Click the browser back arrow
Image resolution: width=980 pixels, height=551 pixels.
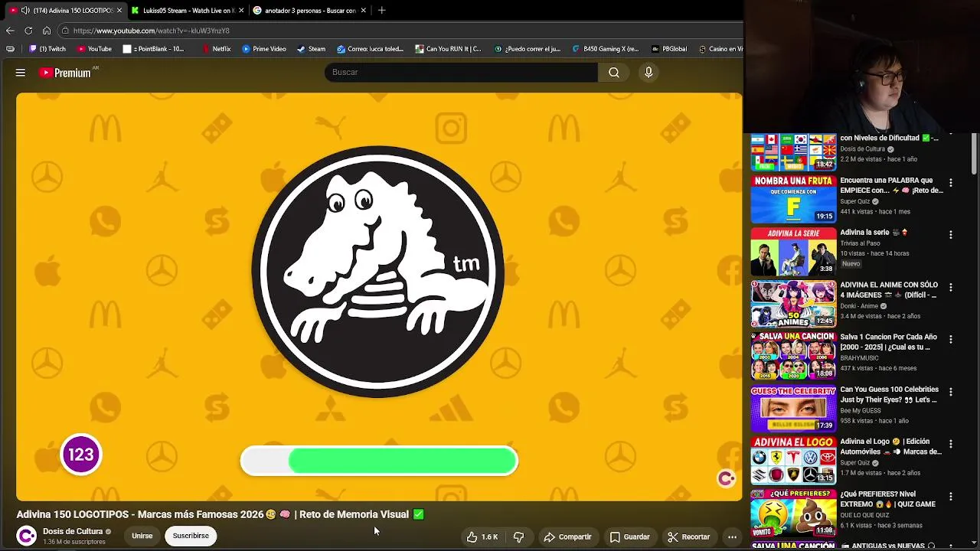[x=10, y=31]
